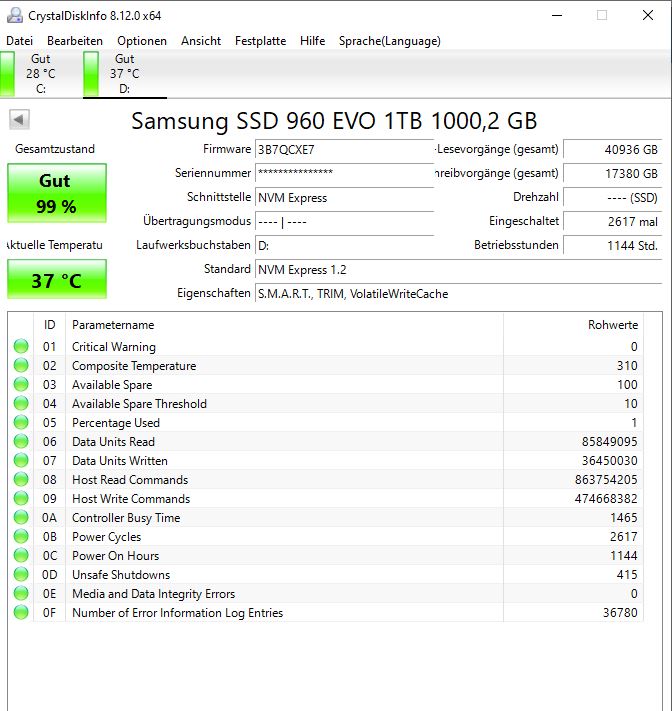The image size is (672, 711).
Task: Click the status dot for Error Information Log Entries
Action: [x=21, y=613]
